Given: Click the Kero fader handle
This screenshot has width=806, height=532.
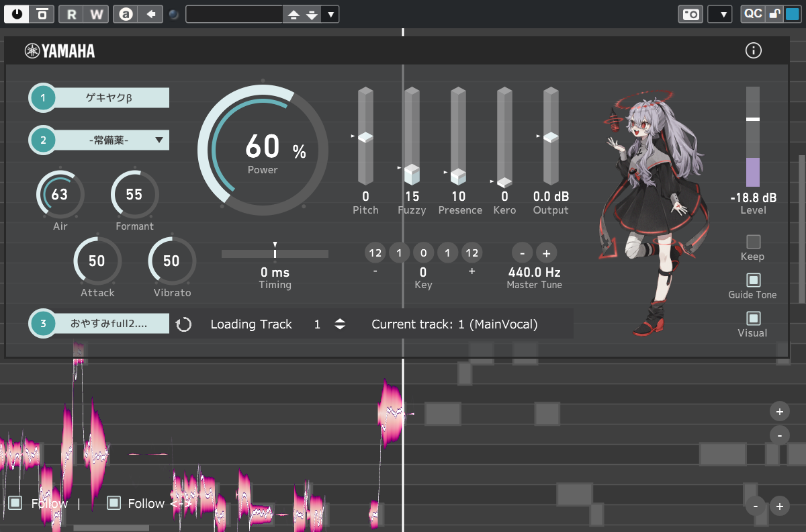Looking at the screenshot, I should coord(504,181).
